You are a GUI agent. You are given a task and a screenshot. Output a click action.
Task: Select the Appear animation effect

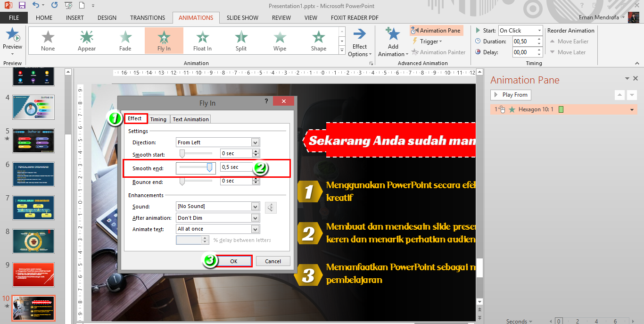86,40
